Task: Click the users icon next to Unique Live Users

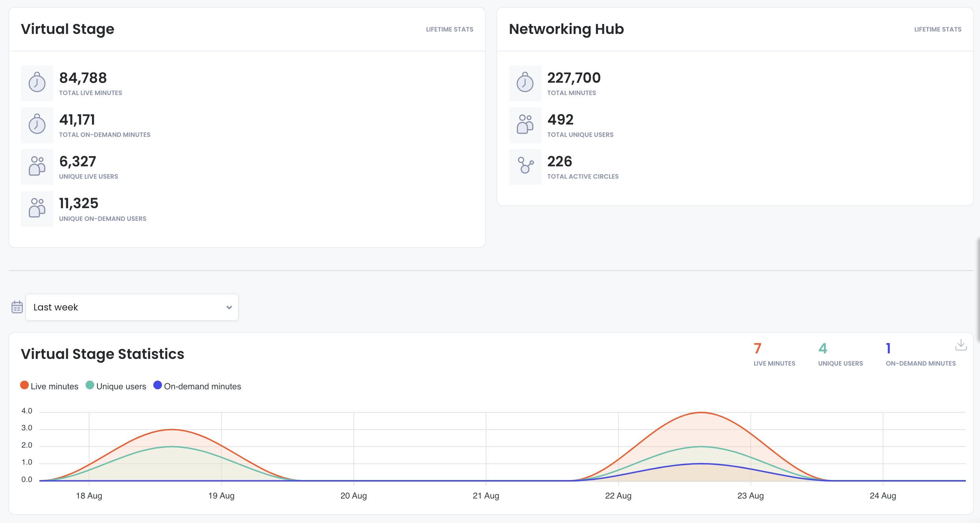Action: [x=36, y=167]
